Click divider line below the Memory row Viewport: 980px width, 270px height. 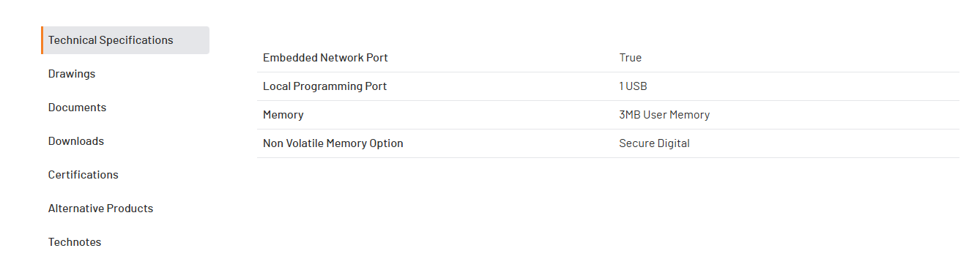click(x=608, y=129)
